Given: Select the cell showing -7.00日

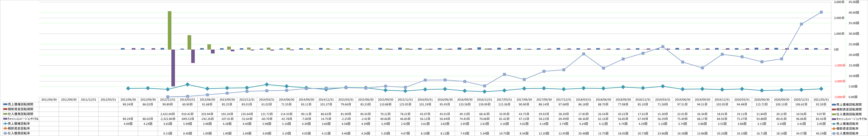Looking at the screenshot, I should 306,119.
